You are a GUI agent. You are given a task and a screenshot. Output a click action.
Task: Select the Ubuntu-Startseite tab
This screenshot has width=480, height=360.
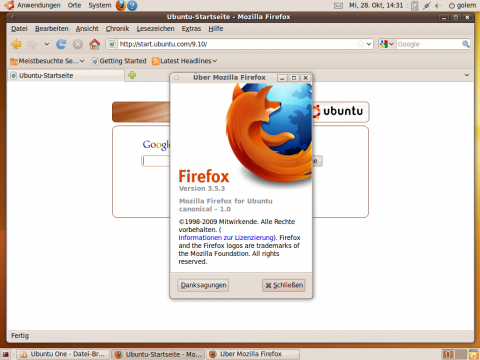(x=65, y=75)
